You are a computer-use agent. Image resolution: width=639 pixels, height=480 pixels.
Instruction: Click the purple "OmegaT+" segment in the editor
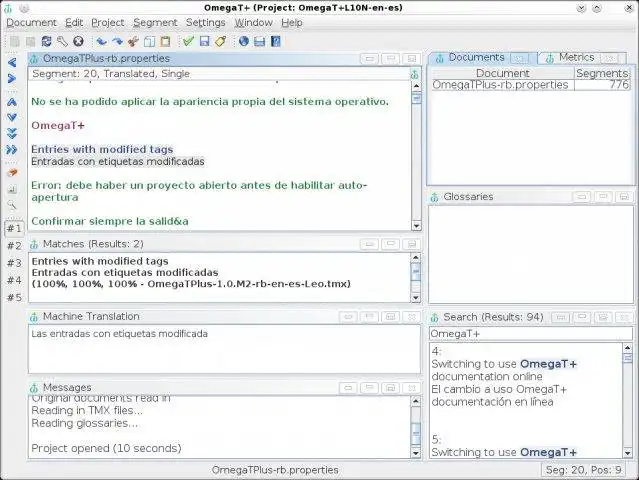pyautogui.click(x=57, y=126)
